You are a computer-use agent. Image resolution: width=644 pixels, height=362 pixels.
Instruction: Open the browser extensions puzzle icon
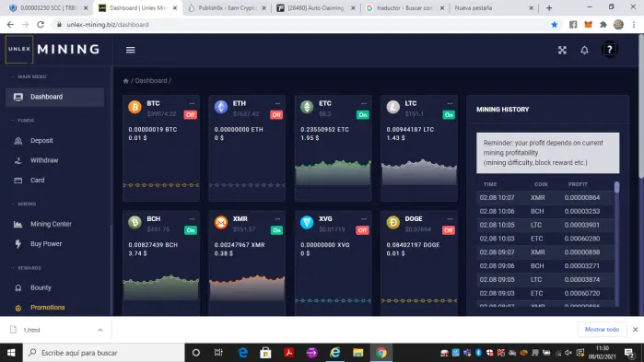point(603,25)
